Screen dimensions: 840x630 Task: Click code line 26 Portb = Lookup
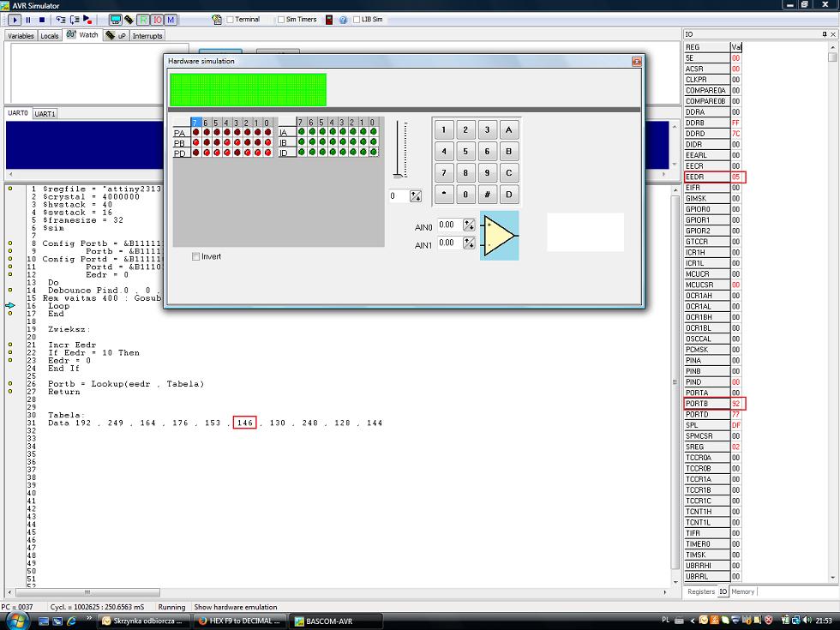(126, 384)
